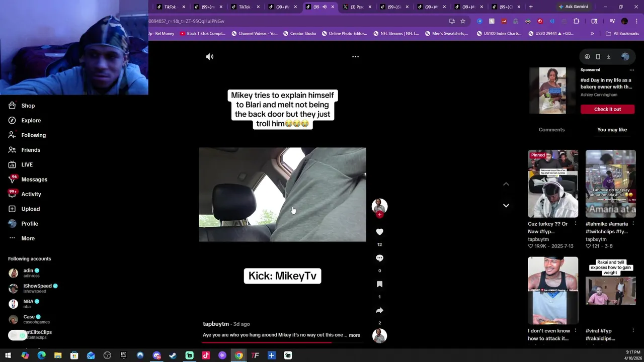Open the Chrome extensions puzzle icon
This screenshot has width=644, height=362.
(576, 21)
